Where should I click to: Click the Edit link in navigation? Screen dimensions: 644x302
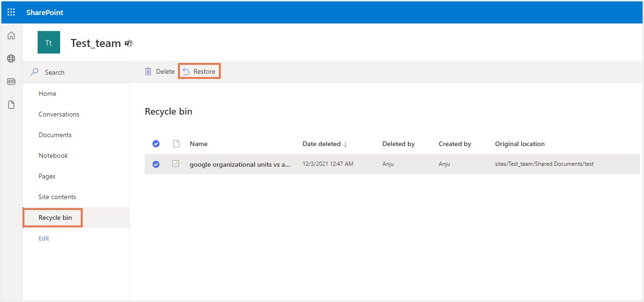(44, 238)
